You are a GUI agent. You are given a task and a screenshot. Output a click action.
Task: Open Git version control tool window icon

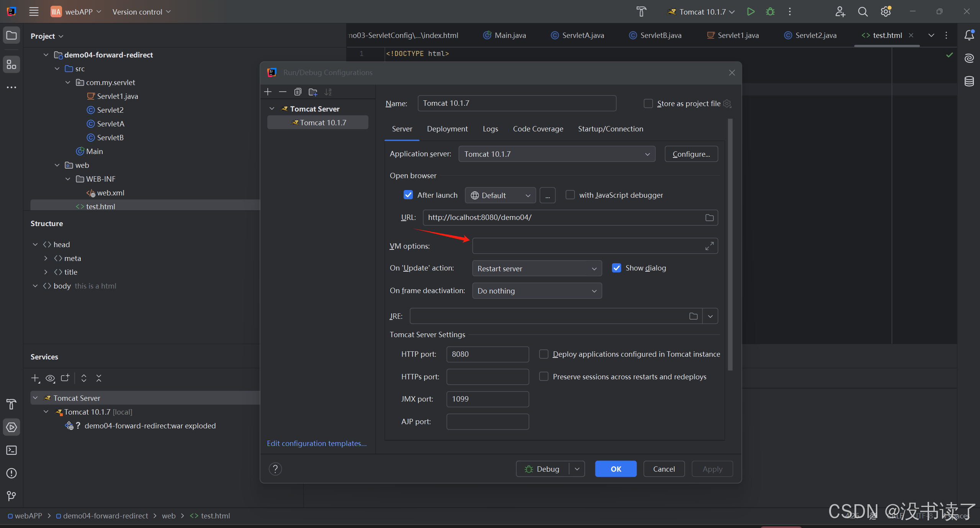[11, 496]
